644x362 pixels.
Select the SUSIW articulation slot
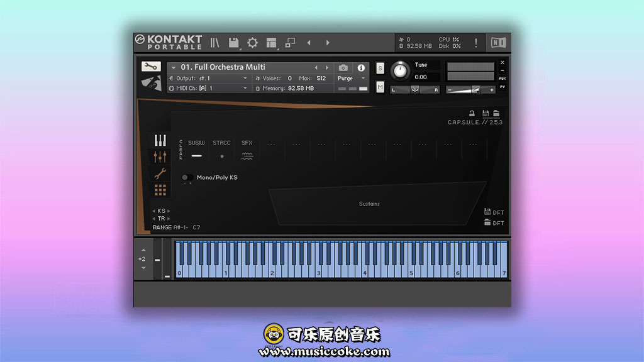pos(196,150)
